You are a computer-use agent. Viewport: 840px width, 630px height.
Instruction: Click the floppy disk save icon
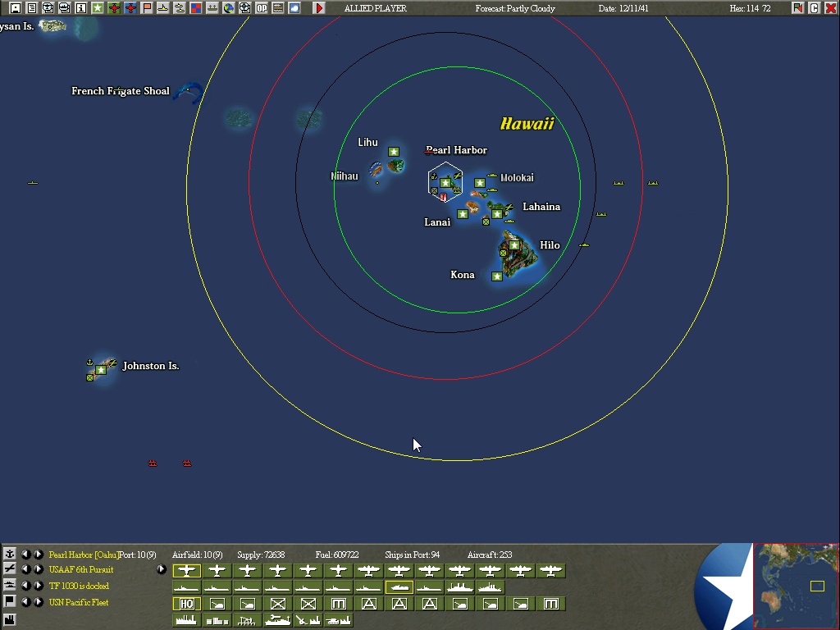tap(15, 8)
